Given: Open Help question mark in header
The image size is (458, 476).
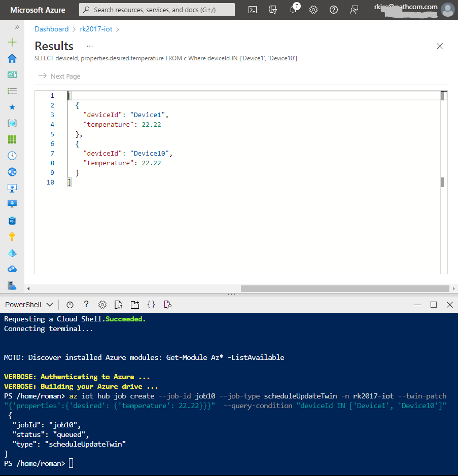Looking at the screenshot, I should 333,10.
